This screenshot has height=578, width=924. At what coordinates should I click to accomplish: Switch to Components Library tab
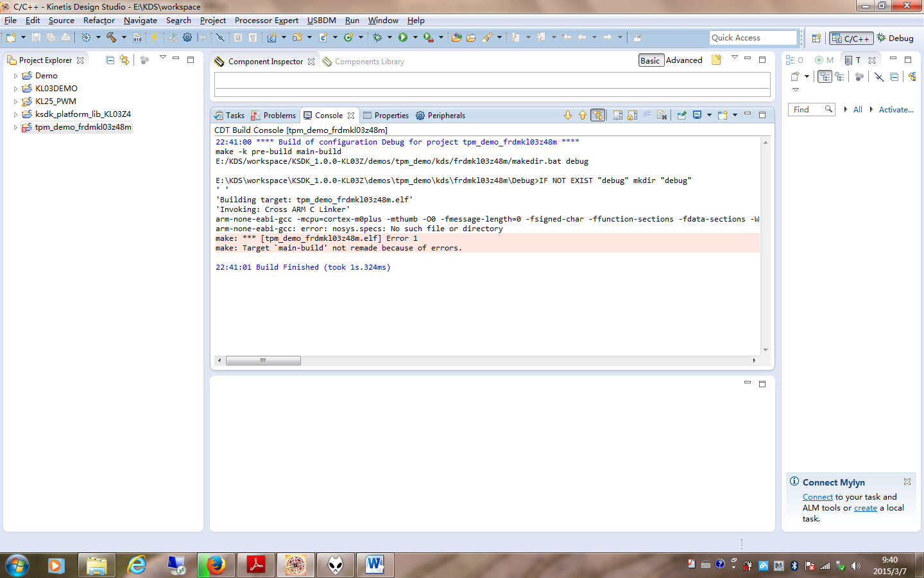click(363, 62)
